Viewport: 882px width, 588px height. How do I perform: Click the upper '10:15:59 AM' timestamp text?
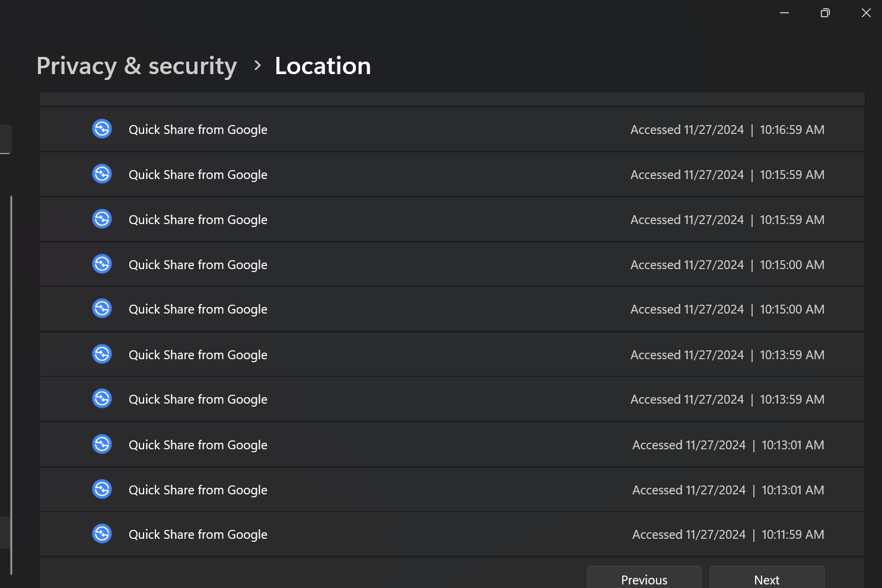792,175
